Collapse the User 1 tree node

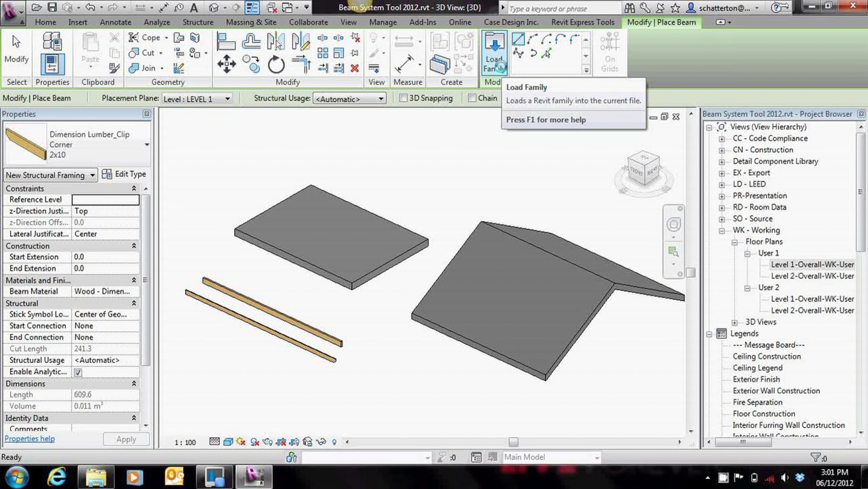pos(747,254)
